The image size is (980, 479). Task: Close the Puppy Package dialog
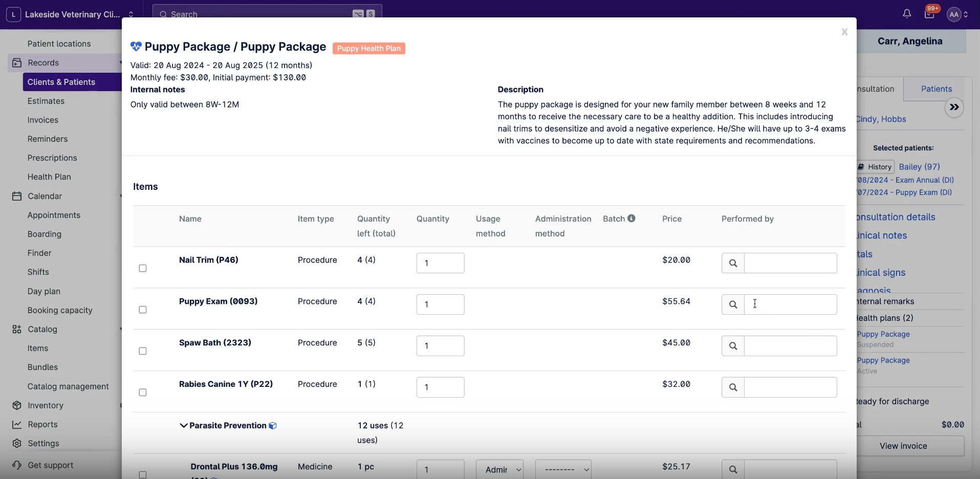tap(844, 32)
